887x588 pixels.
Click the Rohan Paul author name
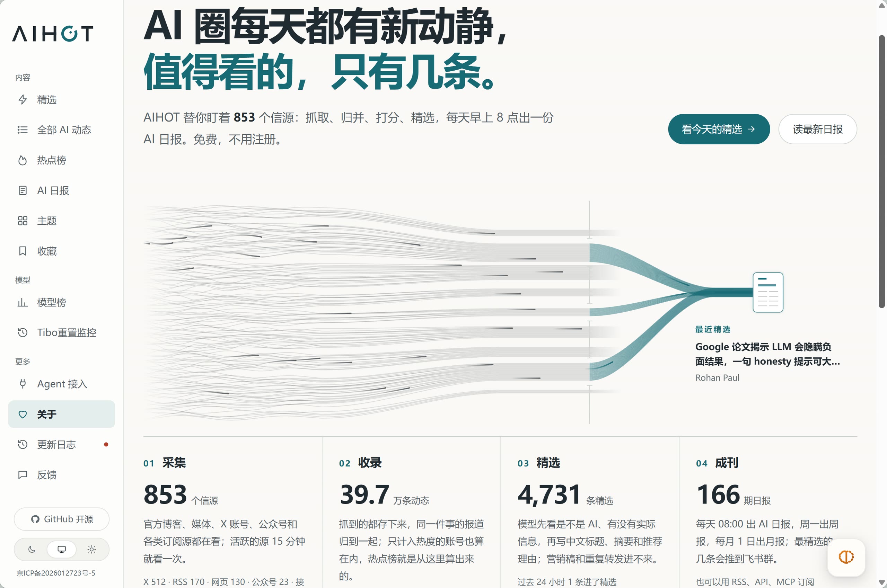(x=717, y=377)
